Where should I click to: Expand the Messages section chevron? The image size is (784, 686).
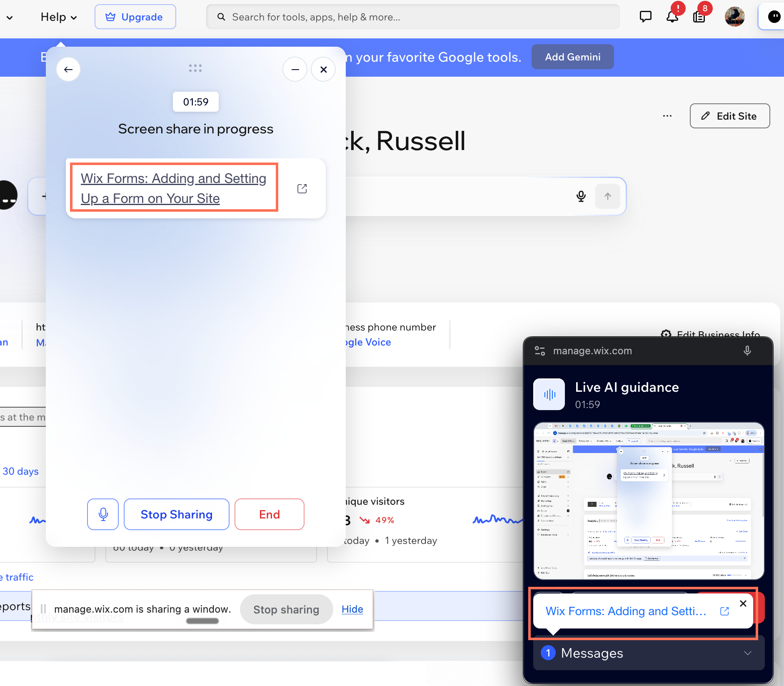point(748,653)
